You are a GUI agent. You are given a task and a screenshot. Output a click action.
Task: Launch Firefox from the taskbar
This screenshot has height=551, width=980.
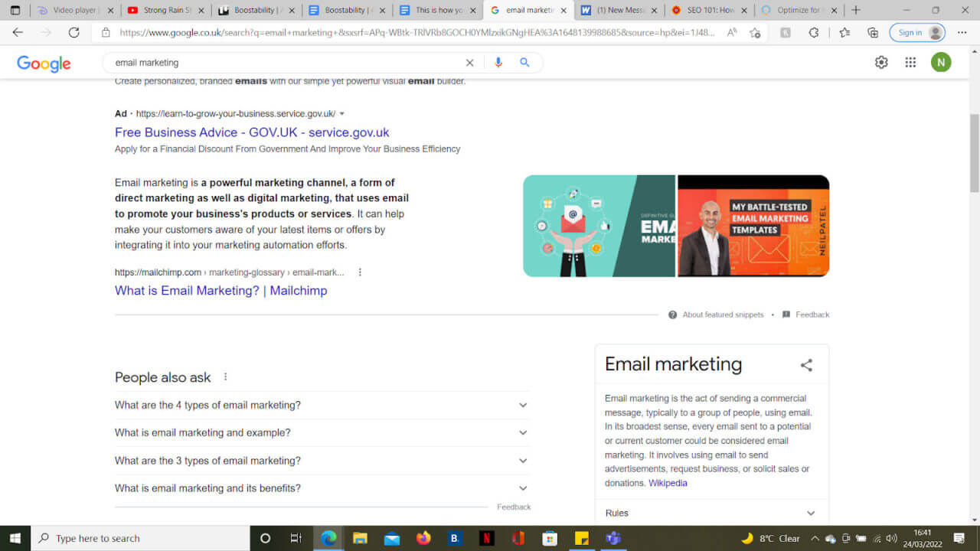tap(423, 538)
